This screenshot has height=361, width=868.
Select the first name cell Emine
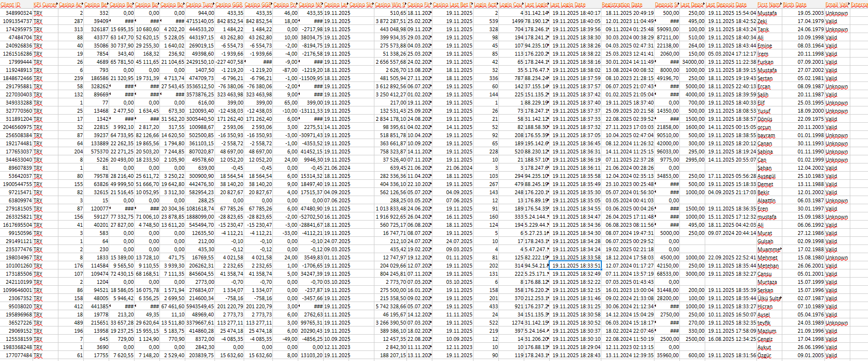point(765,46)
